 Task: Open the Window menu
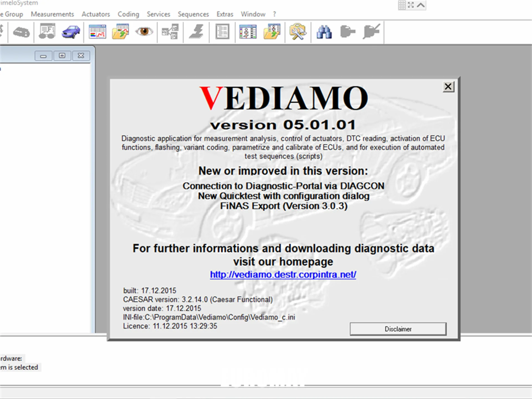253,14
